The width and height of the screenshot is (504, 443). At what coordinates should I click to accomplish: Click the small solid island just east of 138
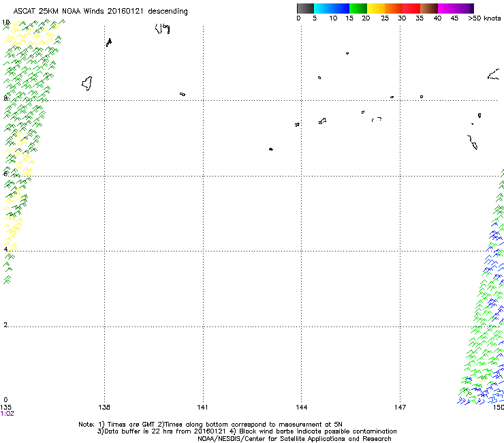coord(109,42)
